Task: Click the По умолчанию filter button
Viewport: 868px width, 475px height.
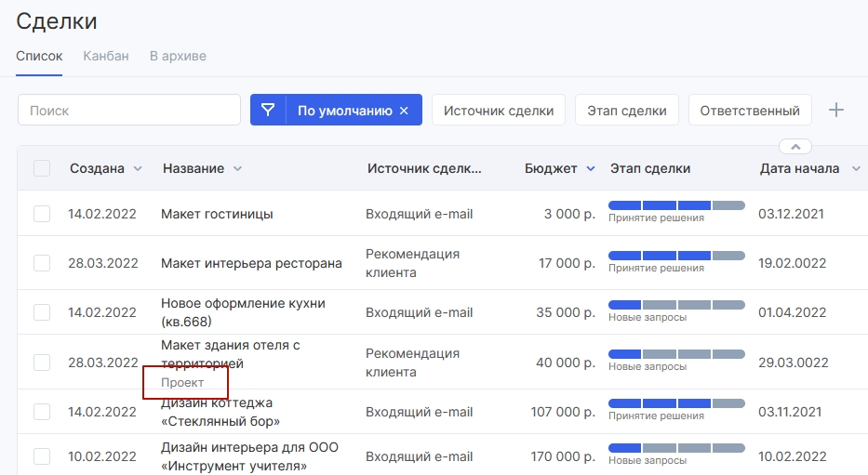Action: coord(344,111)
